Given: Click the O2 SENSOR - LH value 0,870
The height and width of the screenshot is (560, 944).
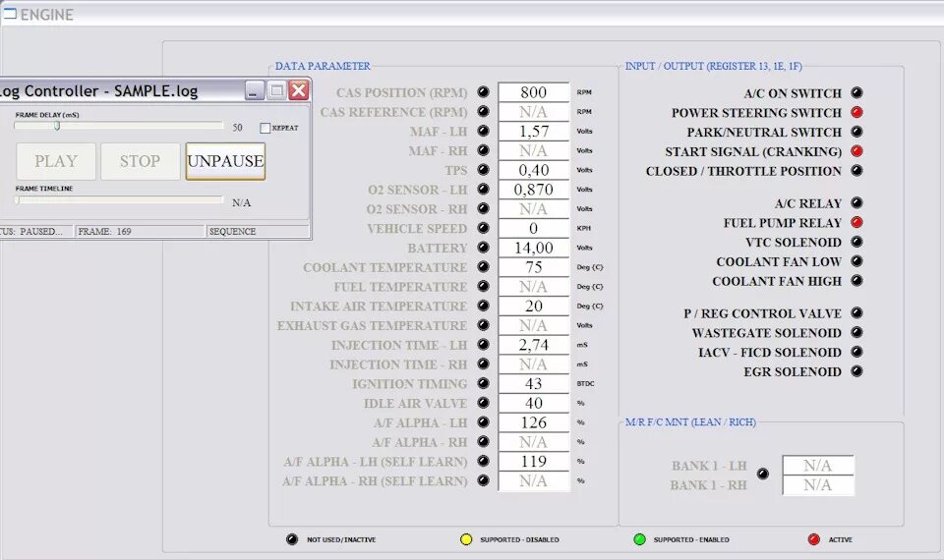Looking at the screenshot, I should [x=533, y=189].
